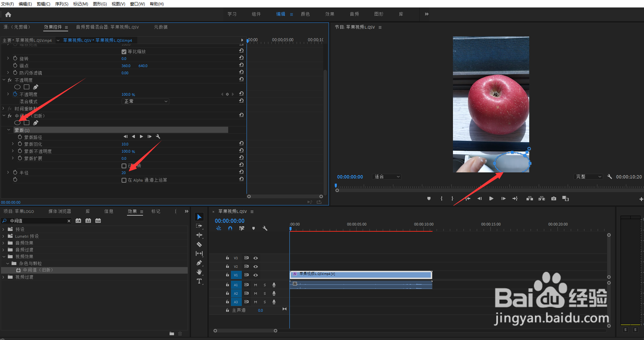Screen dimensions: 644x340
Task: Open the 混合模式 dropdown
Action: 145,101
